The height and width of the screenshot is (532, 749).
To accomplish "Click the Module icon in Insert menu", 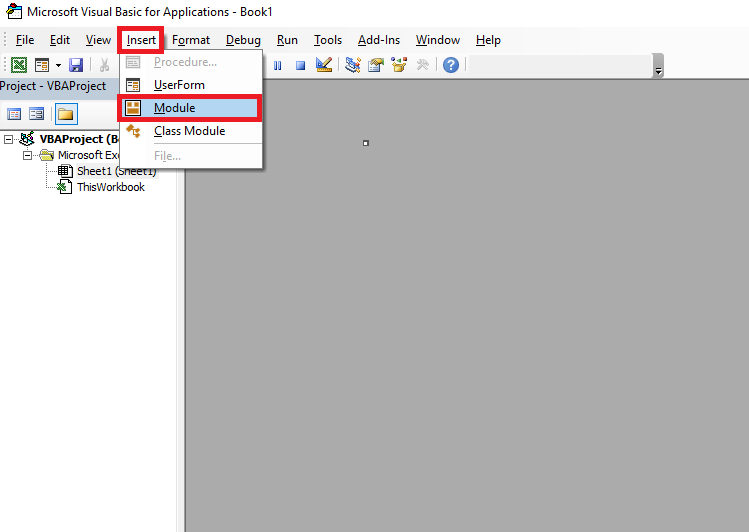I will click(133, 108).
